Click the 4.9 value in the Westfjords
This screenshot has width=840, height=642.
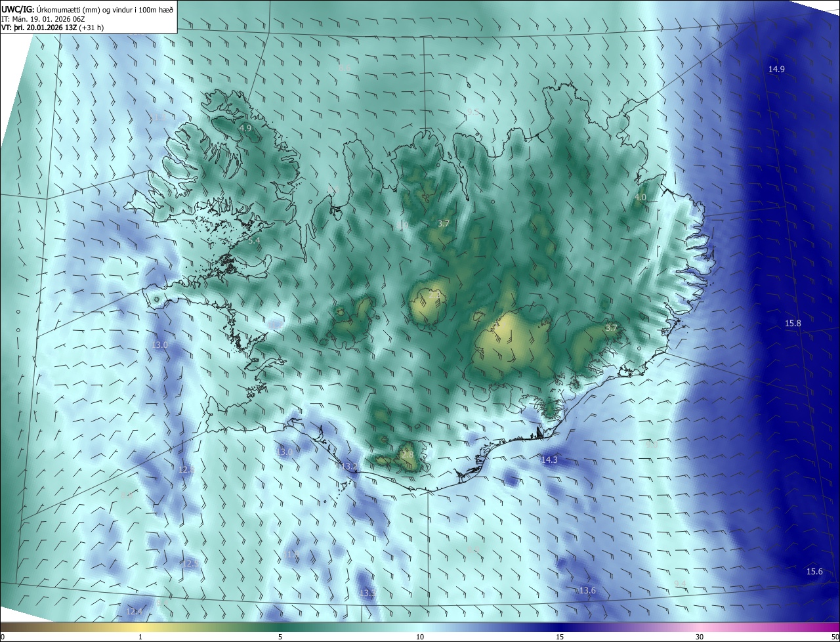(x=245, y=128)
